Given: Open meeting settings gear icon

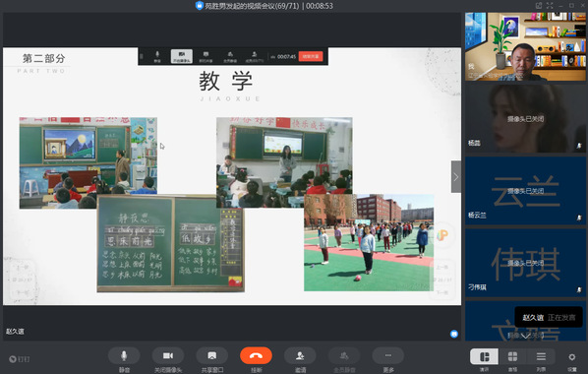Looking at the screenshot, I should click(571, 357).
